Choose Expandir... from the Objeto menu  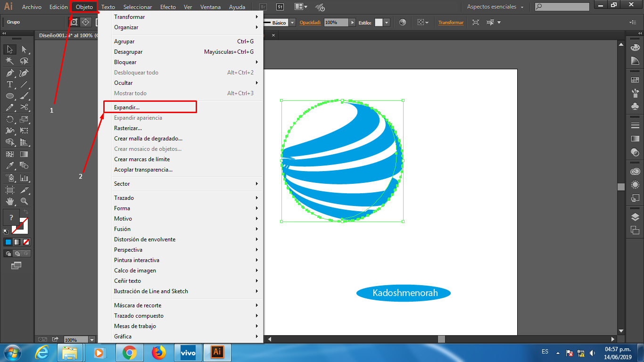181,107
